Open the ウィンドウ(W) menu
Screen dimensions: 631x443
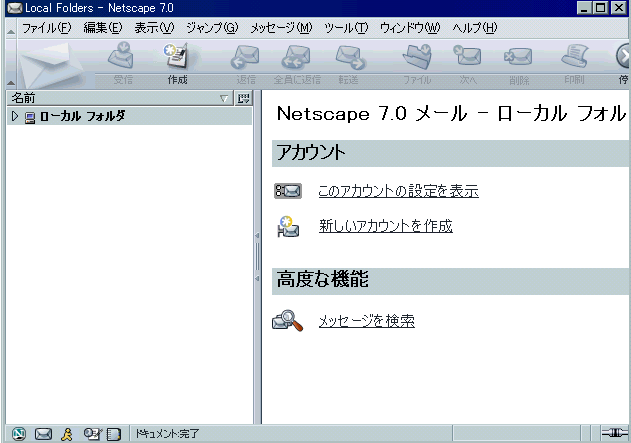[410, 28]
